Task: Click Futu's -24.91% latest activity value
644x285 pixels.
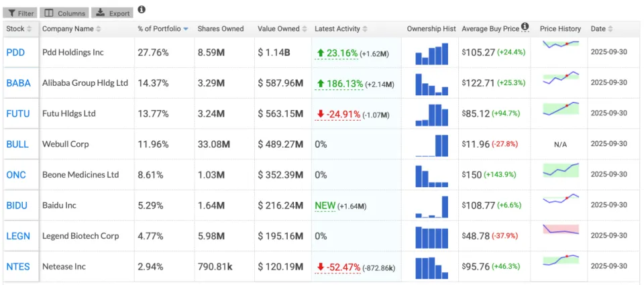Action: [x=338, y=114]
